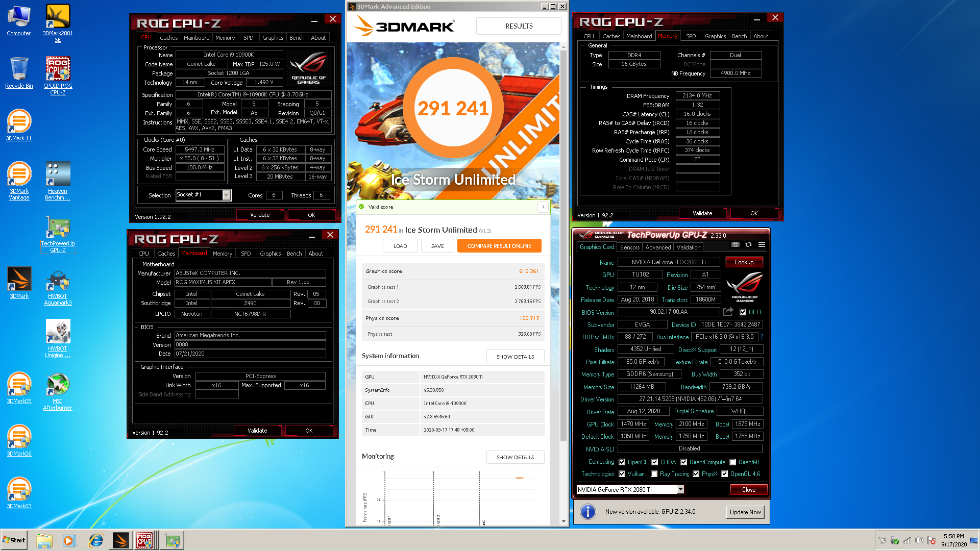980x551 pixels.
Task: Open the 3DMark 11 desktop shortcut
Action: (19, 126)
